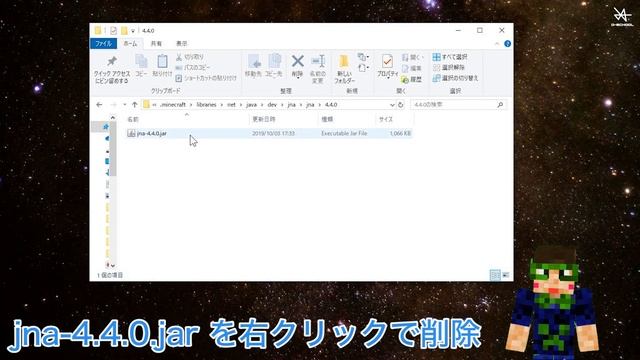Switch to the ホーム ribbon tab
The width and height of the screenshot is (640, 360).
pyautogui.click(x=130, y=43)
